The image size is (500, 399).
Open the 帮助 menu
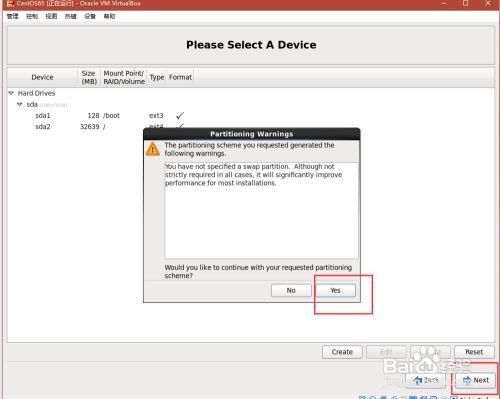pos(109,16)
